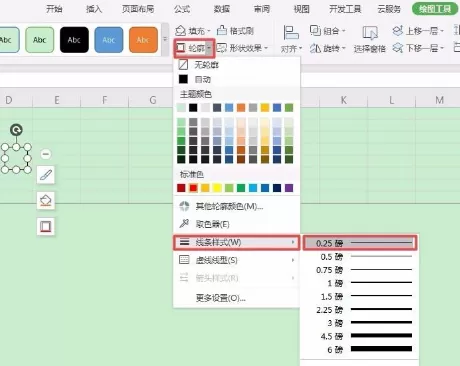This screenshot has width=460, height=366.
Task: Open 形状效果 shape effects dropdown
Action: point(242,48)
